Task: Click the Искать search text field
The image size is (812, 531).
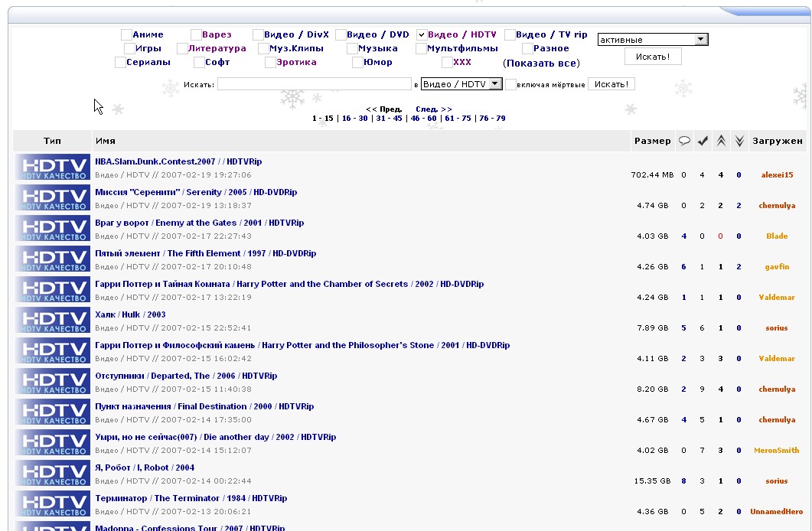Action: tap(315, 84)
